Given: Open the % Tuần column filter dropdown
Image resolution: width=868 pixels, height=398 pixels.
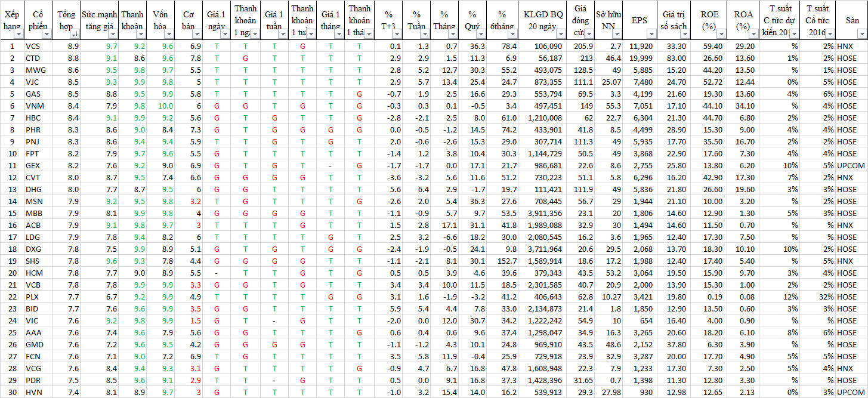Looking at the screenshot, I should (x=424, y=35).
